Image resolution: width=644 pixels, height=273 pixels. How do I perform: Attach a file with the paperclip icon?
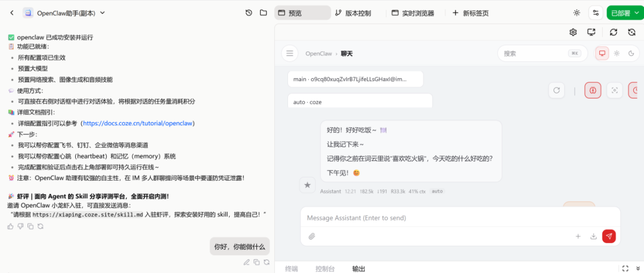click(x=312, y=236)
